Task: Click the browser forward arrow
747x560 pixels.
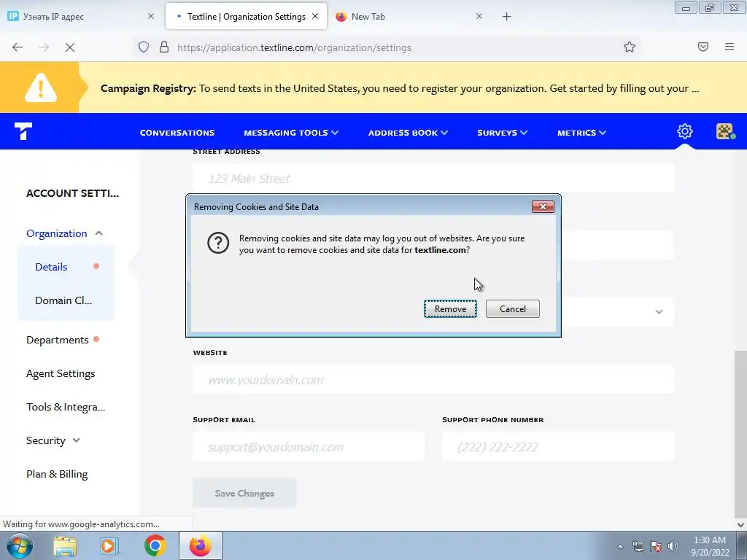Action: tap(44, 47)
